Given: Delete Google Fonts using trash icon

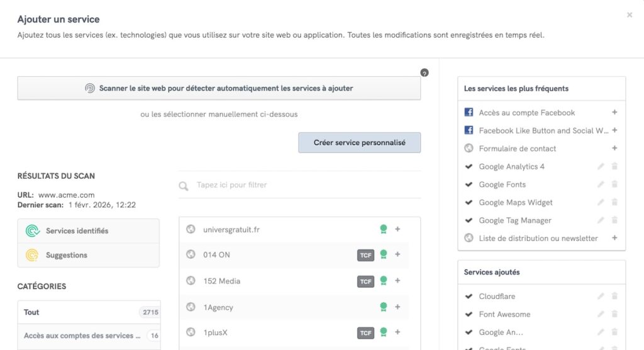Looking at the screenshot, I should click(614, 184).
